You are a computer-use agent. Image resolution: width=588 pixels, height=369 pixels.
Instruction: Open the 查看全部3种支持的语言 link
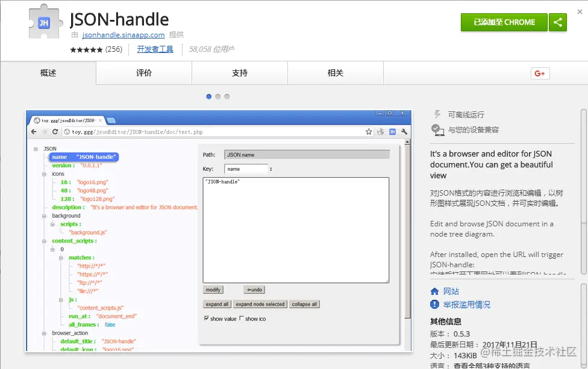492,365
